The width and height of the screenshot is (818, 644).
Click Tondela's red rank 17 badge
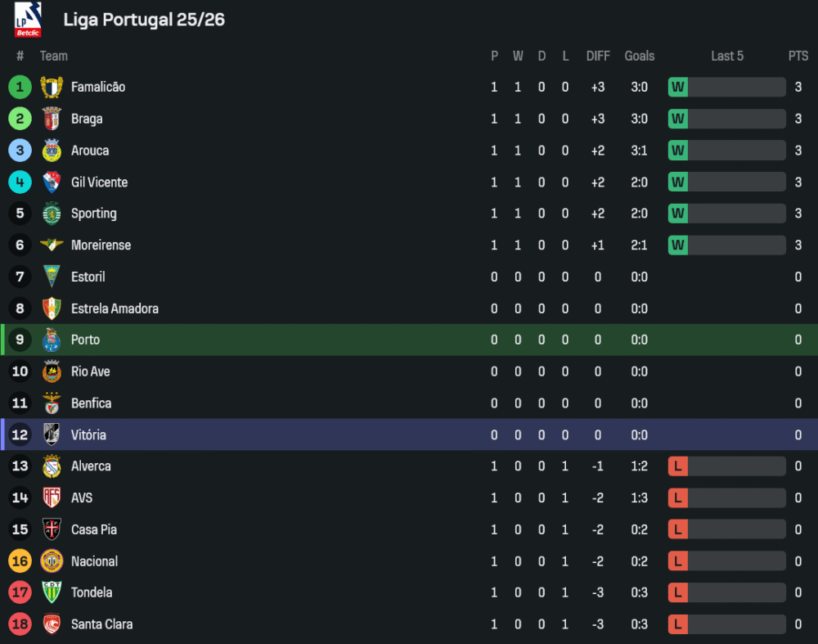20,592
